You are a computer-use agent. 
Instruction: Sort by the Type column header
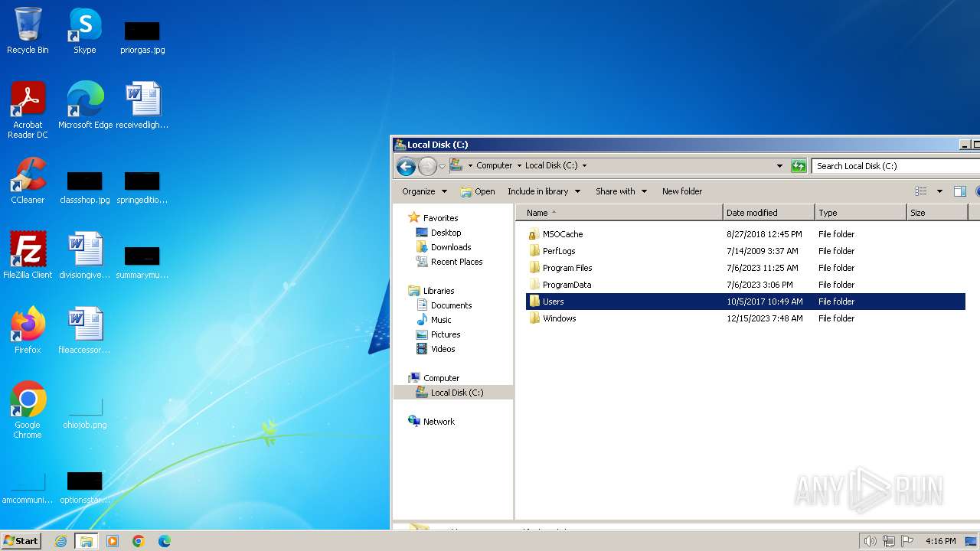861,213
